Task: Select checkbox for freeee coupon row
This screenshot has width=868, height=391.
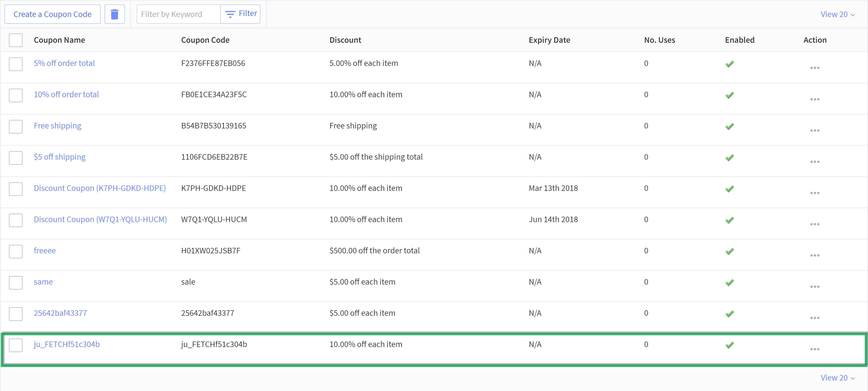Action: point(16,251)
